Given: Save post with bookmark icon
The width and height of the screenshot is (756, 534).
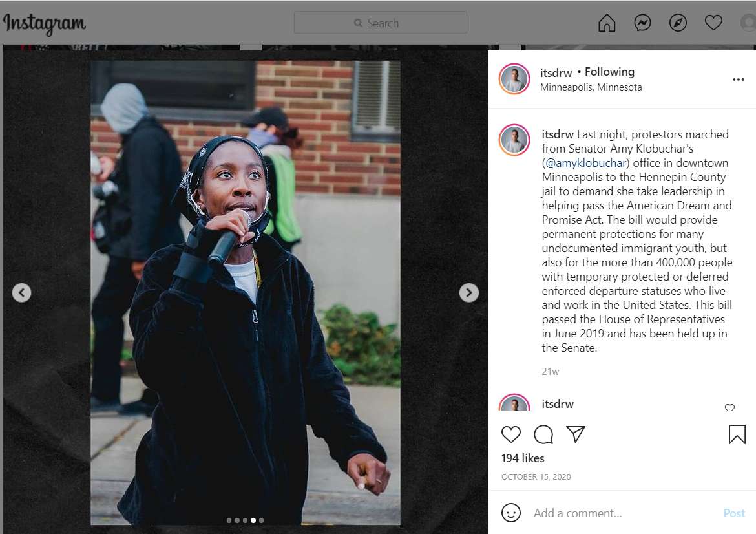Looking at the screenshot, I should tap(737, 434).
